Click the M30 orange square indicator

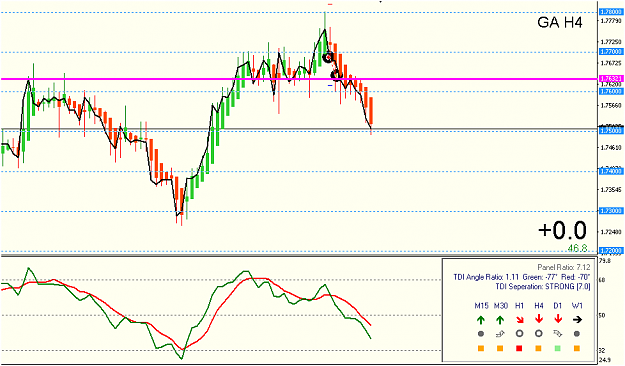(500, 348)
